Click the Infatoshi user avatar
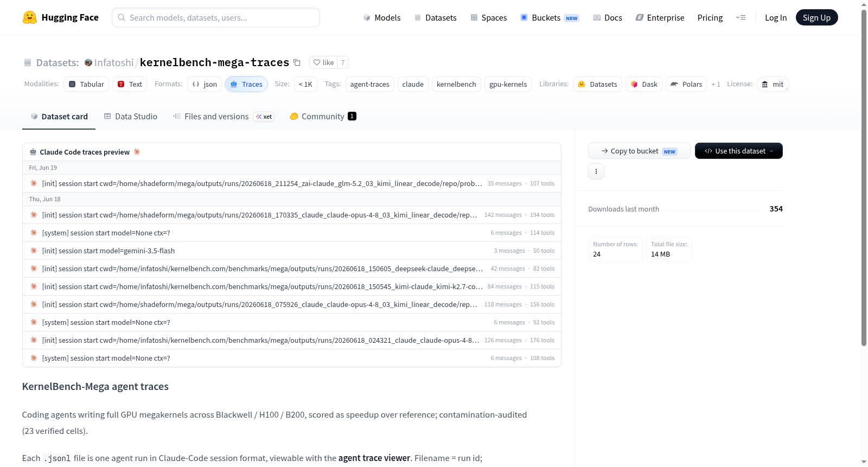The width and height of the screenshot is (868, 467). point(88,63)
